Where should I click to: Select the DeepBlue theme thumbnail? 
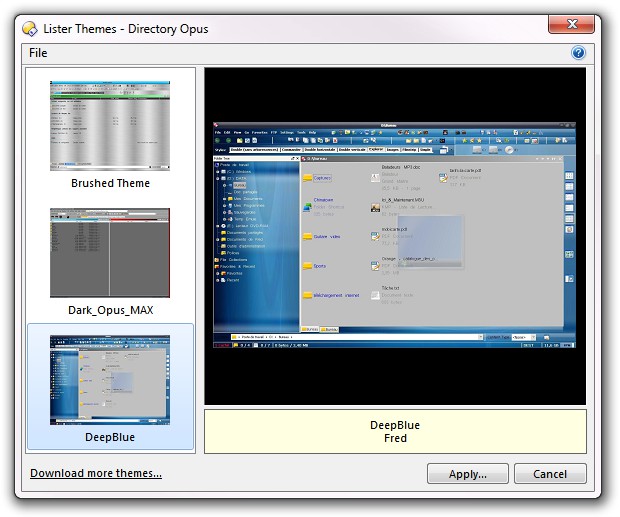pos(110,380)
